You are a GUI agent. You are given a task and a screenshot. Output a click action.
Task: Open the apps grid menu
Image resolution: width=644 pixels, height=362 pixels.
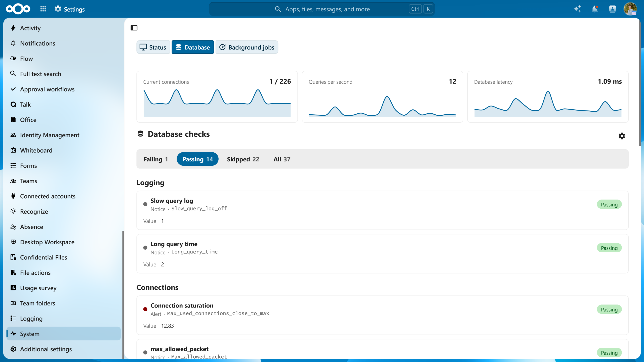(43, 9)
